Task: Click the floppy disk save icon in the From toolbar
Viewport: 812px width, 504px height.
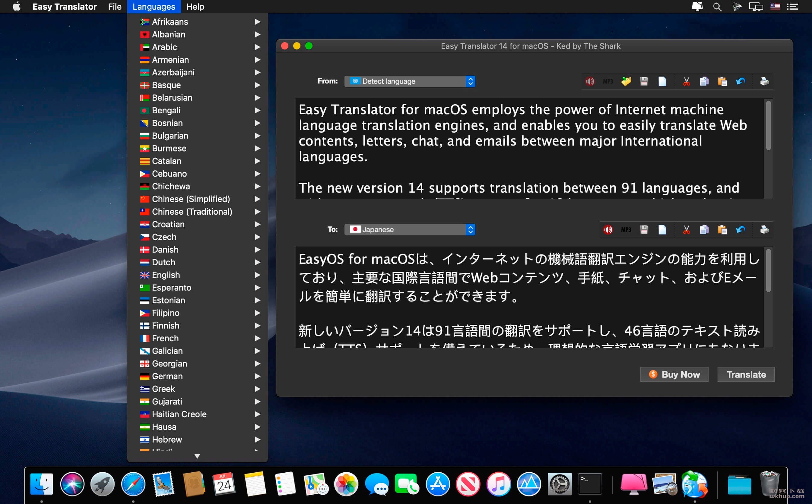Action: pos(644,81)
